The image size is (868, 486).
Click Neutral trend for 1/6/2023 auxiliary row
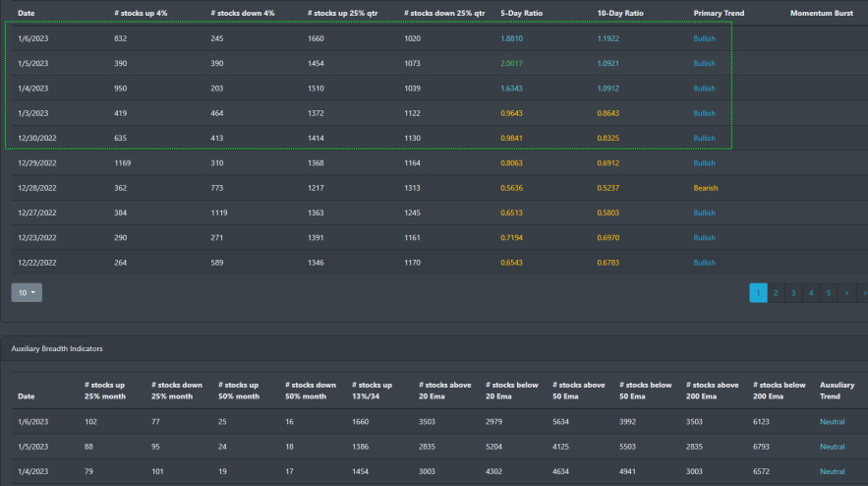pos(832,422)
